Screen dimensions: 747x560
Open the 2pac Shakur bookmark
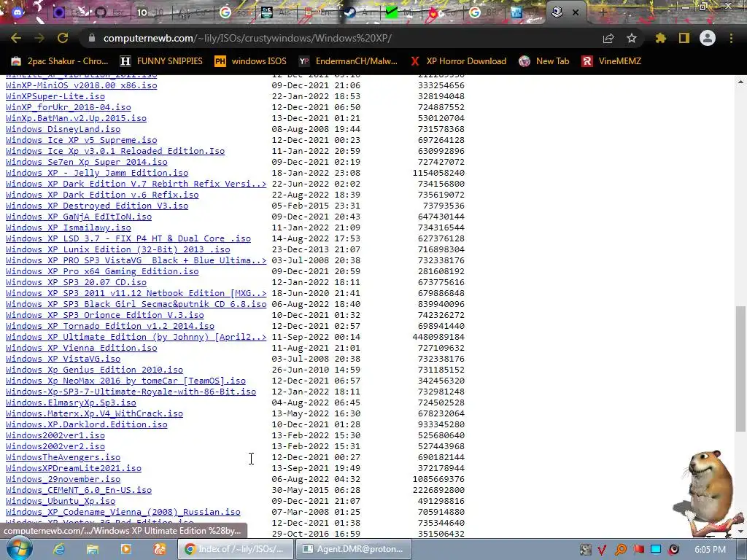click(60, 61)
